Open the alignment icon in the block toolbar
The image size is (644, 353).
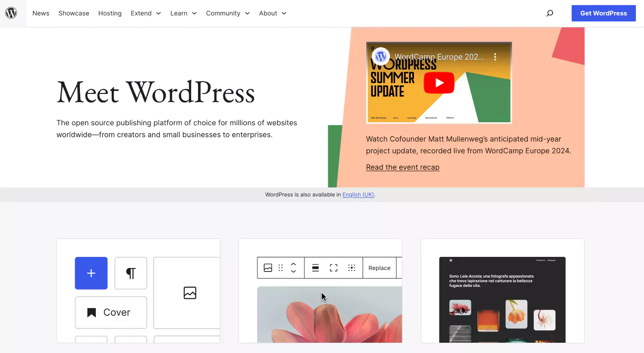pos(315,268)
